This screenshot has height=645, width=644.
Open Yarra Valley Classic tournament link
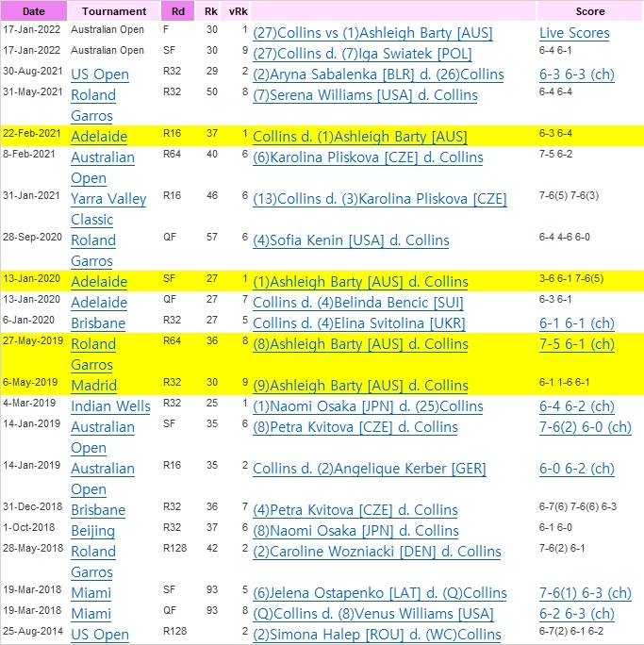pos(108,209)
